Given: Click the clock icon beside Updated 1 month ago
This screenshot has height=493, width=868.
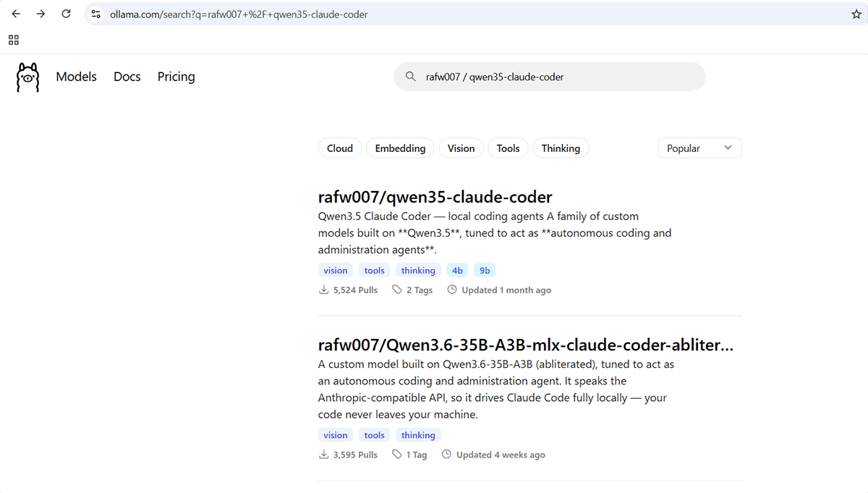Looking at the screenshot, I should (452, 290).
